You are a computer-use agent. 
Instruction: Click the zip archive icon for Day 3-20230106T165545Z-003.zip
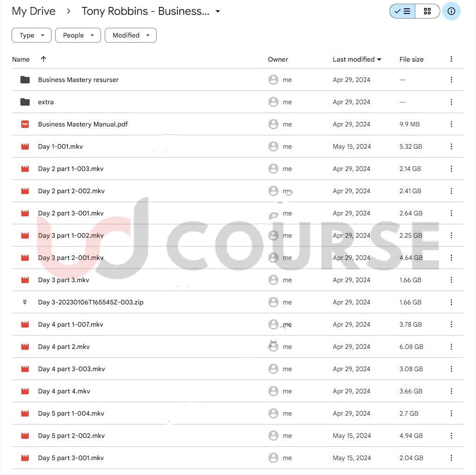click(x=25, y=302)
